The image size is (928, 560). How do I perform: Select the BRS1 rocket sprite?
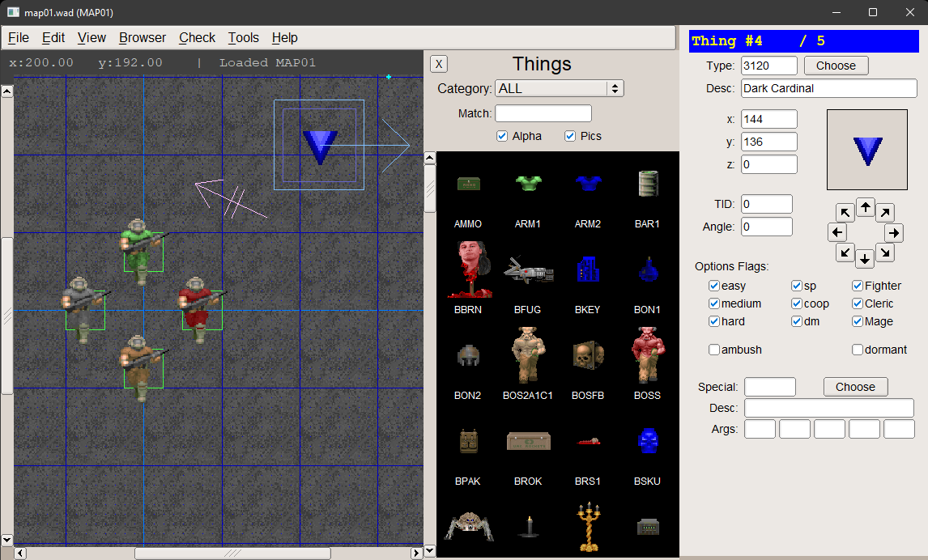coord(588,442)
